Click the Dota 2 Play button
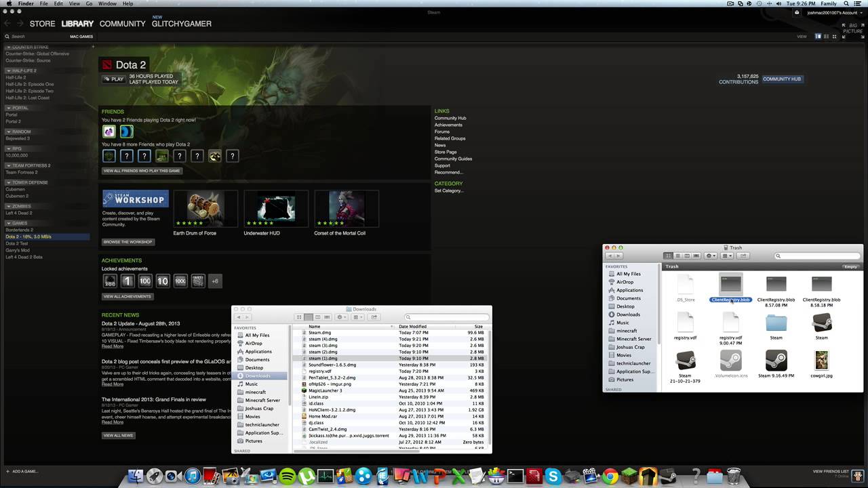This screenshot has width=868, height=488. 114,79
